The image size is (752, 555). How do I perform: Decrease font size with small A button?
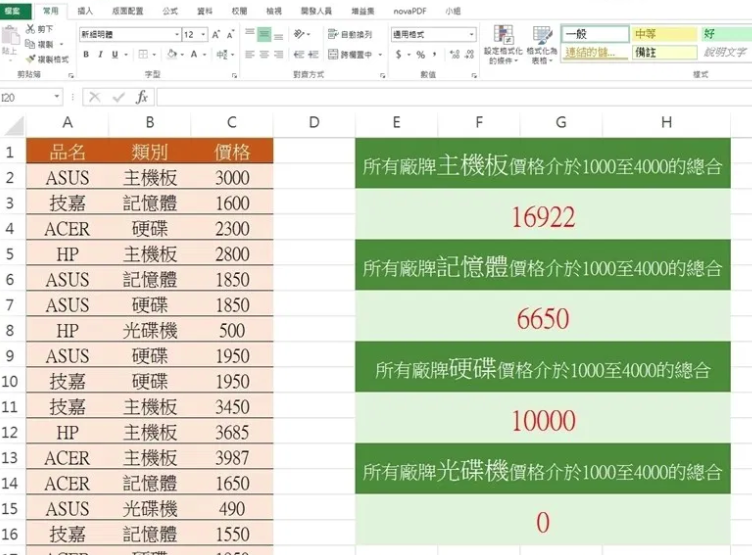point(230,35)
